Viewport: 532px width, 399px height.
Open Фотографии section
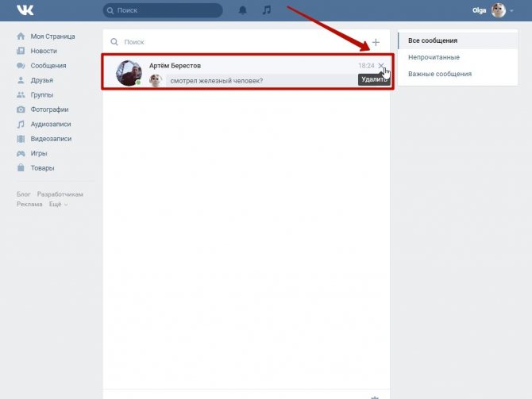pyautogui.click(x=49, y=109)
